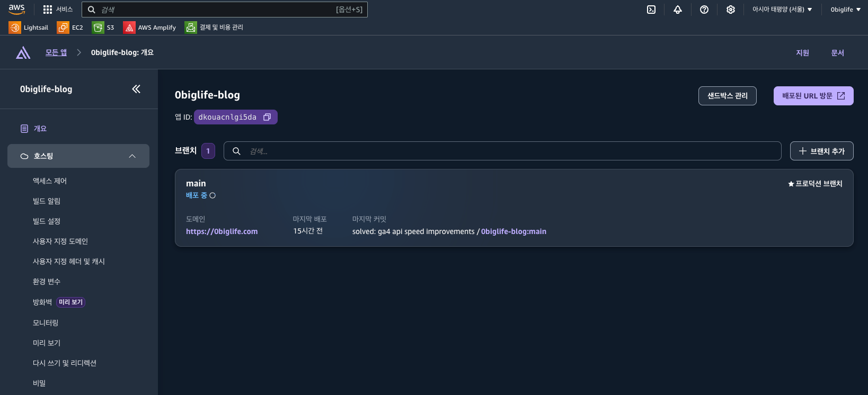
Task: Open the billing and cost management shortcut
Action: (214, 28)
